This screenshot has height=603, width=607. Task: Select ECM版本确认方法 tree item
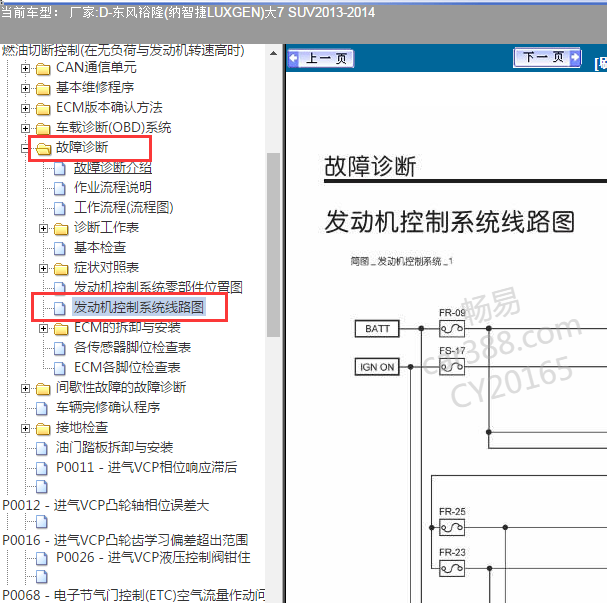109,108
